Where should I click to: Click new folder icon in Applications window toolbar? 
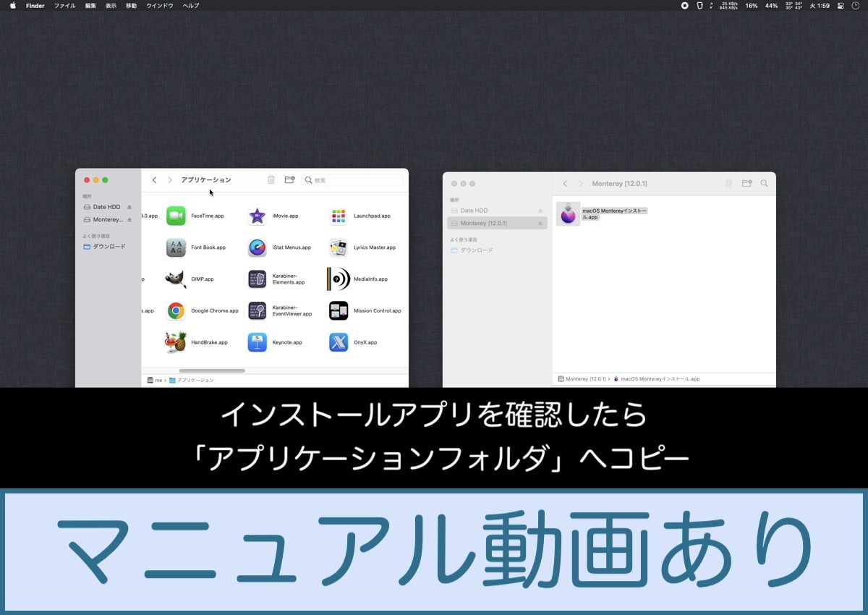point(289,180)
